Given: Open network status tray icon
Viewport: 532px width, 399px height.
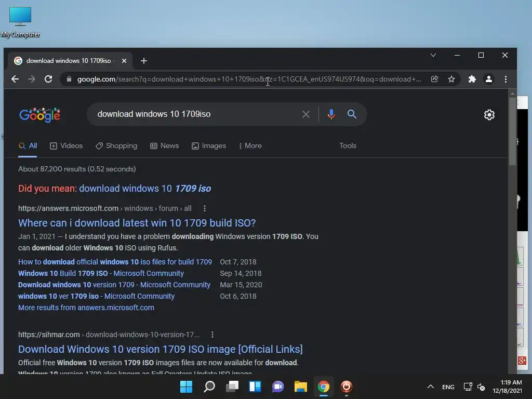Looking at the screenshot, I should pos(468,387).
